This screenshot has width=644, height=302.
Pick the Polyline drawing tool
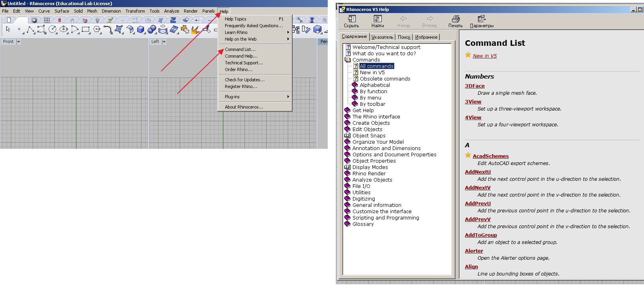(x=30, y=29)
